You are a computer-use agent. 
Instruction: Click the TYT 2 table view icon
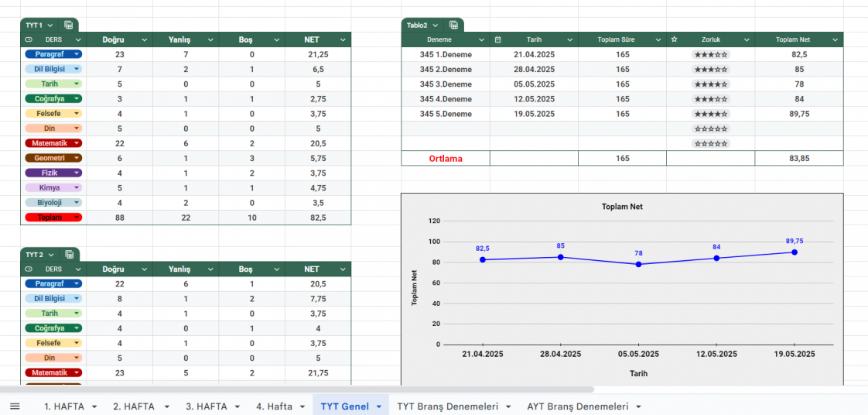tap(69, 255)
